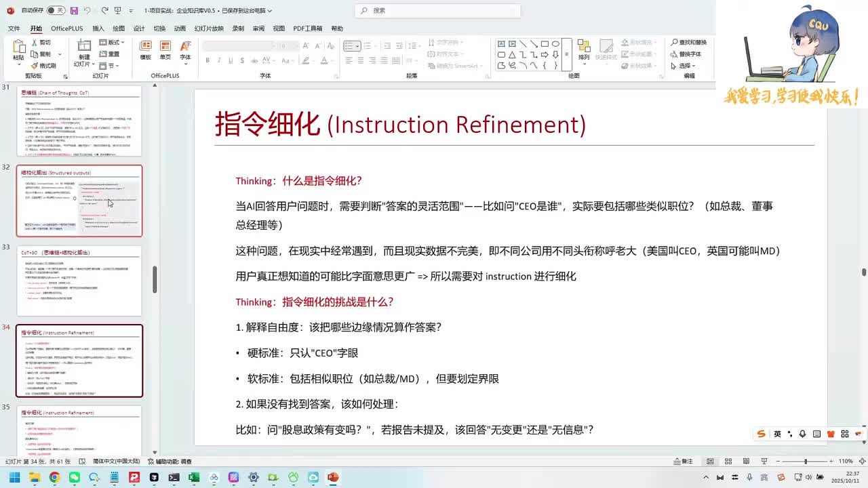Click the increase font size icon
This screenshot has width=868, height=488.
pos(306,45)
